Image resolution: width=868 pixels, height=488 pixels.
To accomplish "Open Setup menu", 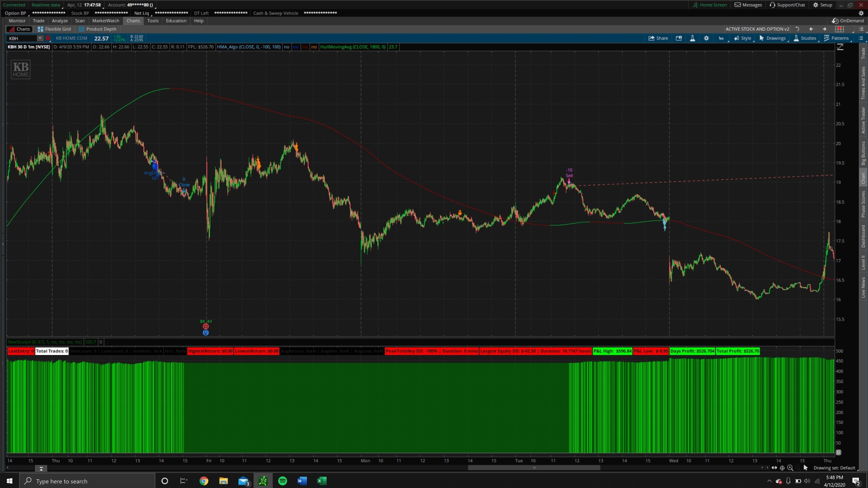I will [823, 5].
